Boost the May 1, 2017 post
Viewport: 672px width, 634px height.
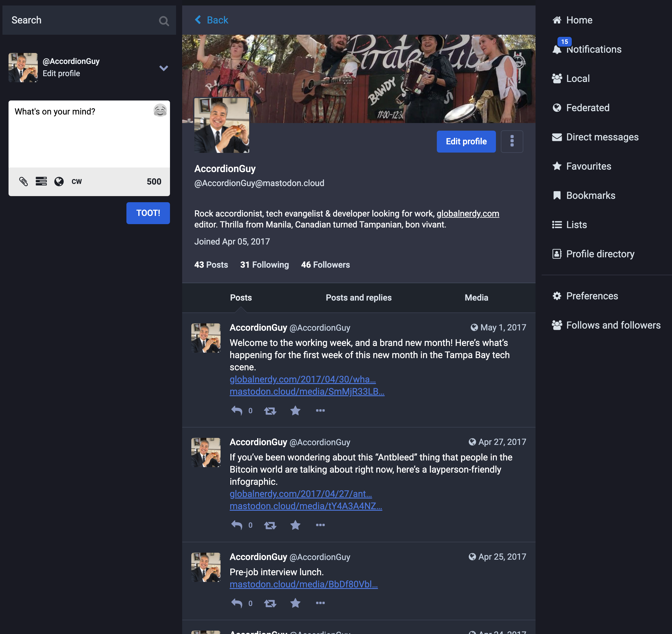pyautogui.click(x=270, y=410)
